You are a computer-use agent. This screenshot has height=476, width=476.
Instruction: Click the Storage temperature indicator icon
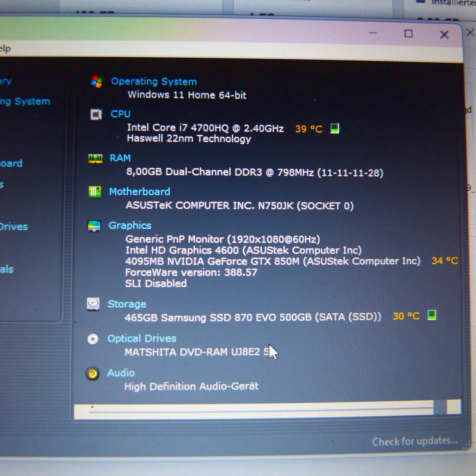point(432,315)
